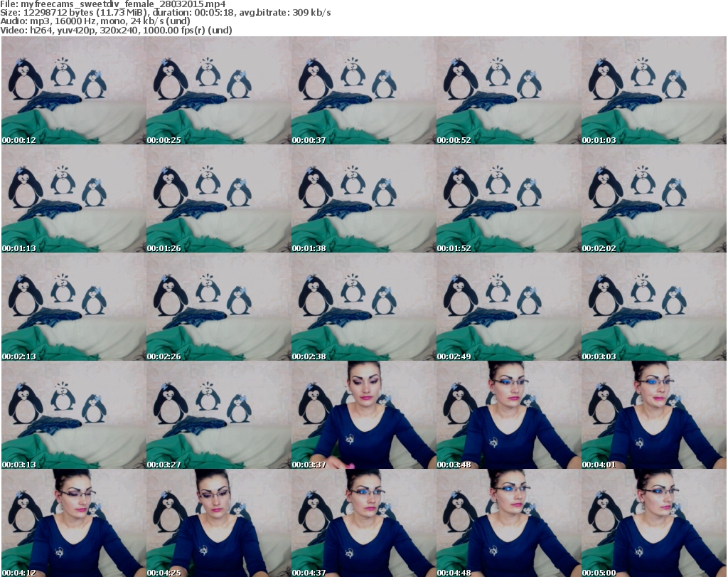This screenshot has width=728, height=577.
Task: Select the thumbnail timestamped 00:00:37
Action: (363, 90)
